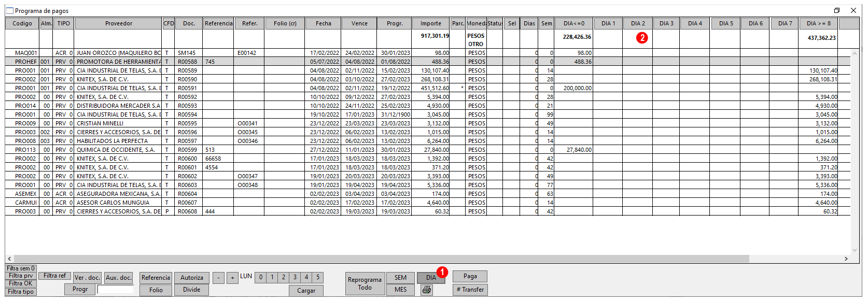Select day number 1 button

[272, 277]
